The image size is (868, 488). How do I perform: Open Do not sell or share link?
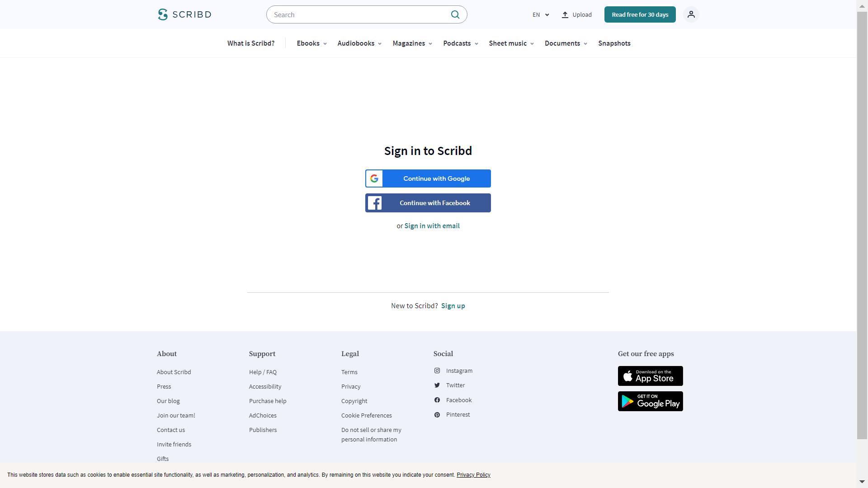coord(371,435)
